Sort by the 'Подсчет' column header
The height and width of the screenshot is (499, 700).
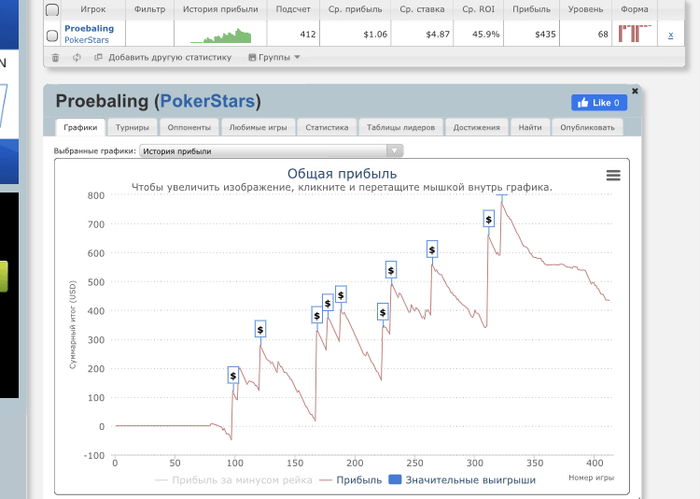coord(293,9)
